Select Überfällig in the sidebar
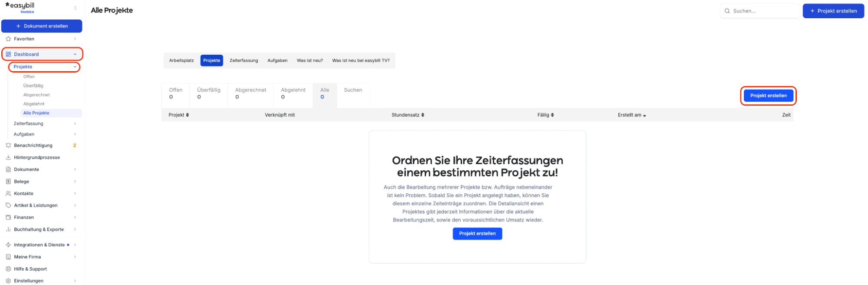Image resolution: width=868 pixels, height=285 pixels. tap(33, 86)
